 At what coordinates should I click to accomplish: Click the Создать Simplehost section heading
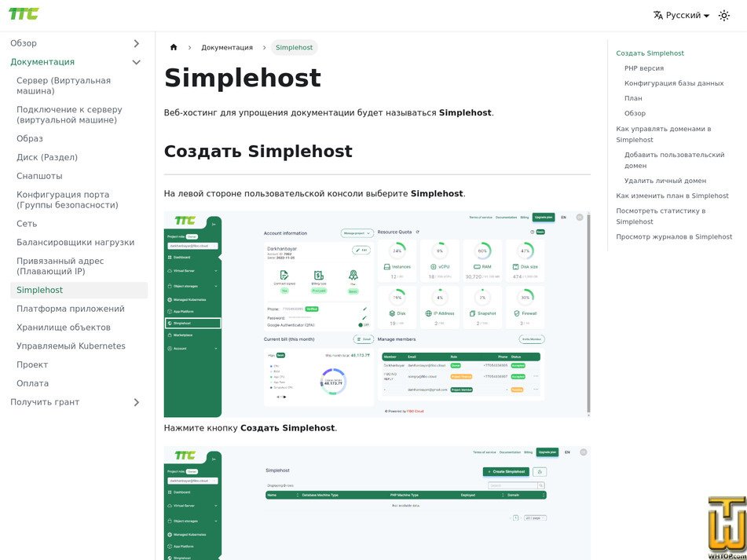point(258,152)
